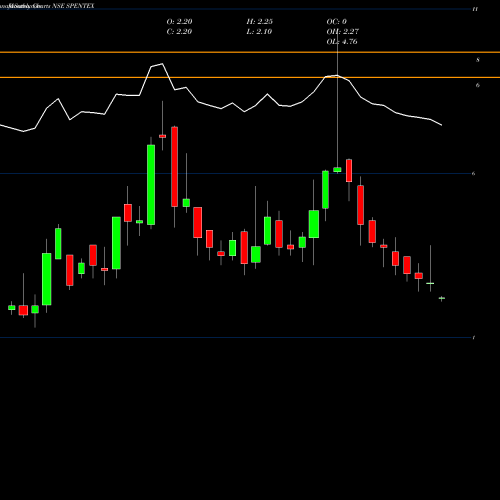Click the "OC: 0" value

click(337, 22)
